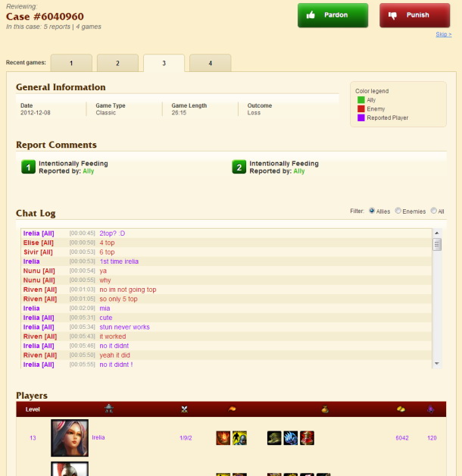Select the Enemies chat filter
This screenshot has width=462, height=476.
pyautogui.click(x=399, y=211)
